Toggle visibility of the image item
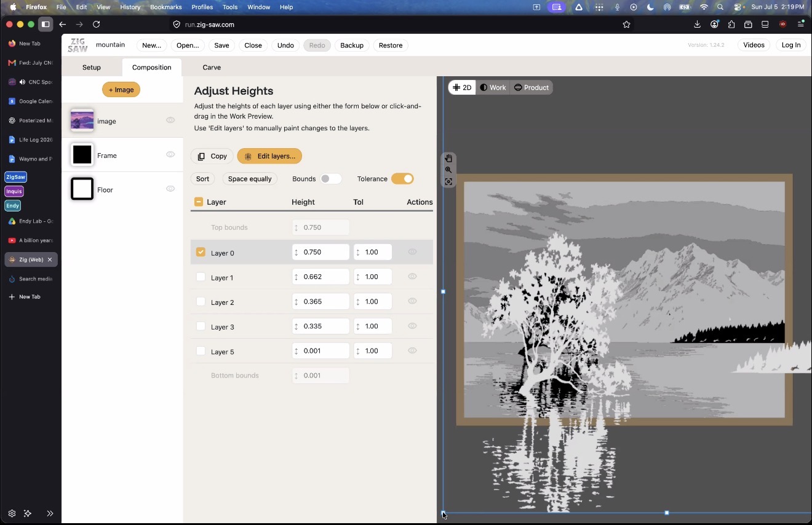 click(170, 120)
